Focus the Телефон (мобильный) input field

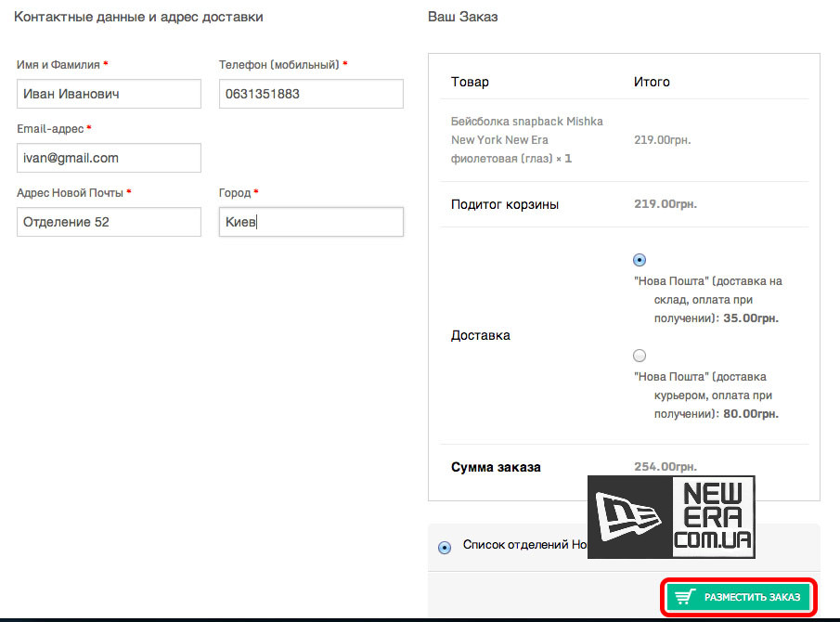pos(311,94)
